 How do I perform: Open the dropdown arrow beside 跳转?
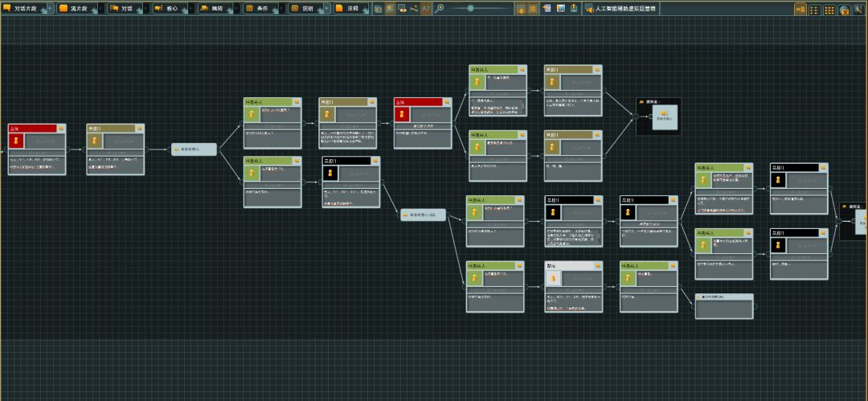[236, 8]
